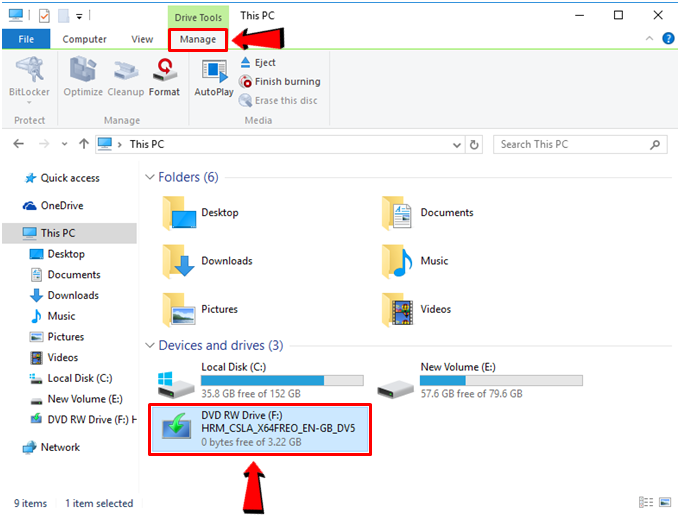The height and width of the screenshot is (518, 680).
Task: Open Customize Quick Access Toolbar dropdown
Action: point(79,16)
